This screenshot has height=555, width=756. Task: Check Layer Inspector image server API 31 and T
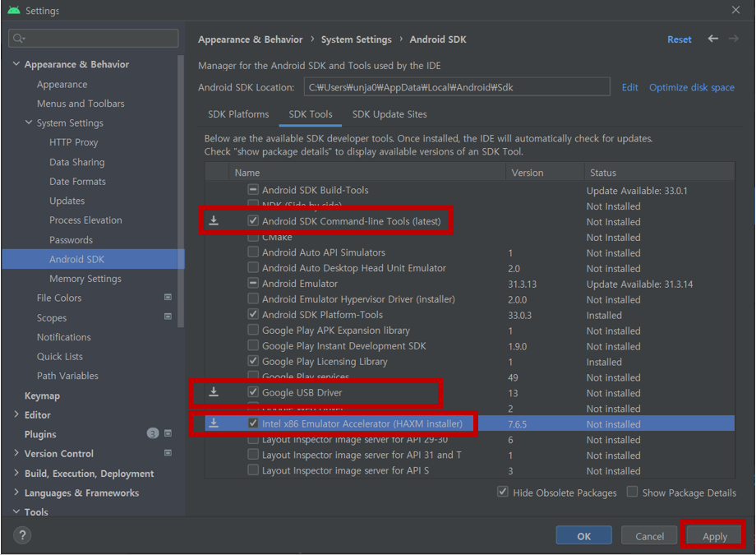pyautogui.click(x=252, y=454)
